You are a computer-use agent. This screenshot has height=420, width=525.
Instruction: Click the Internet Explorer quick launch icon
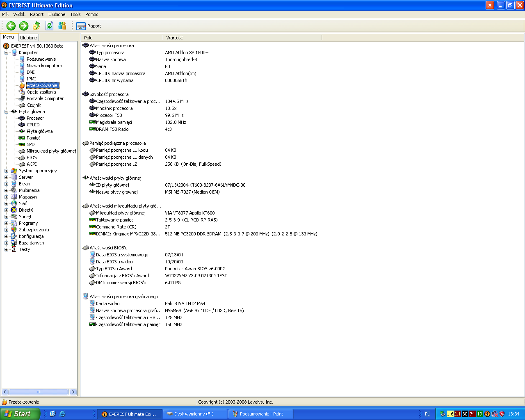tap(62, 414)
